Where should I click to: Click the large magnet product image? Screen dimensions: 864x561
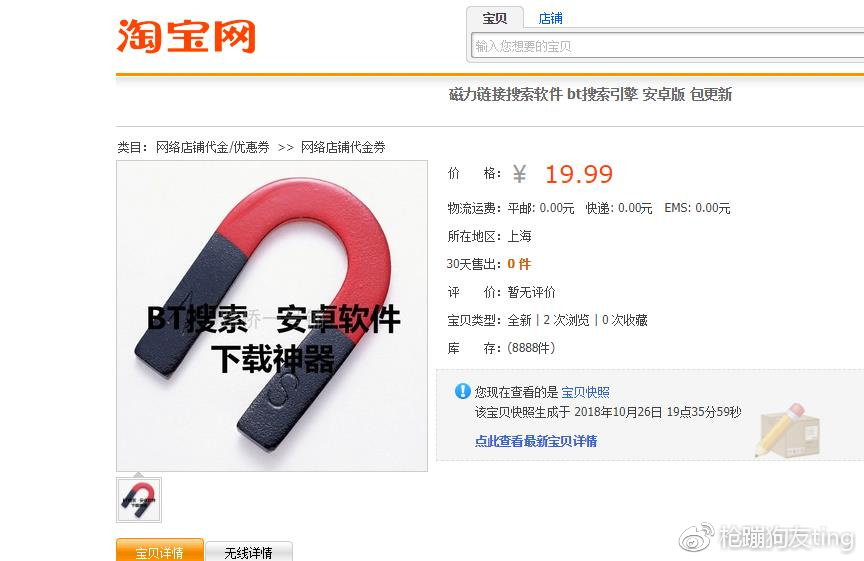tap(272, 316)
